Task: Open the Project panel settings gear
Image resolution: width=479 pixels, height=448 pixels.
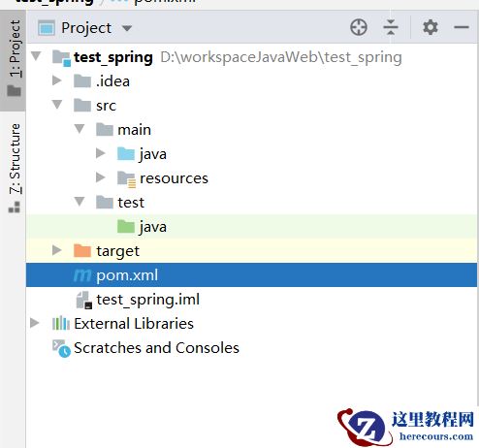Action: pos(431,27)
